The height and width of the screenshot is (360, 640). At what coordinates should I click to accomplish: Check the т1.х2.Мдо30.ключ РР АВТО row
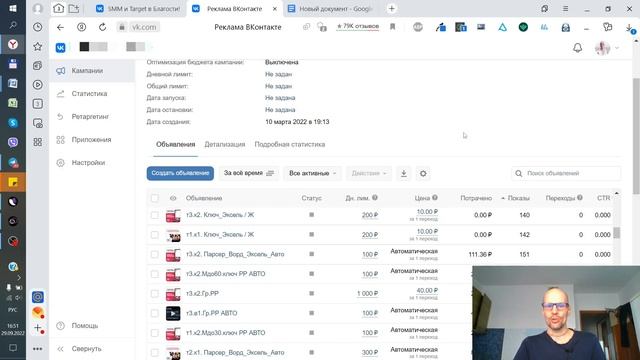coord(155,333)
